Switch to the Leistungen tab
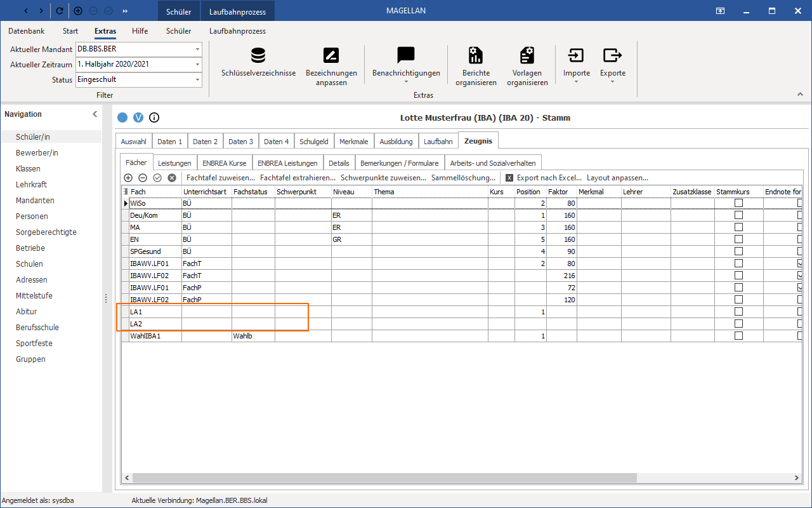The width and height of the screenshot is (812, 508). pos(174,163)
